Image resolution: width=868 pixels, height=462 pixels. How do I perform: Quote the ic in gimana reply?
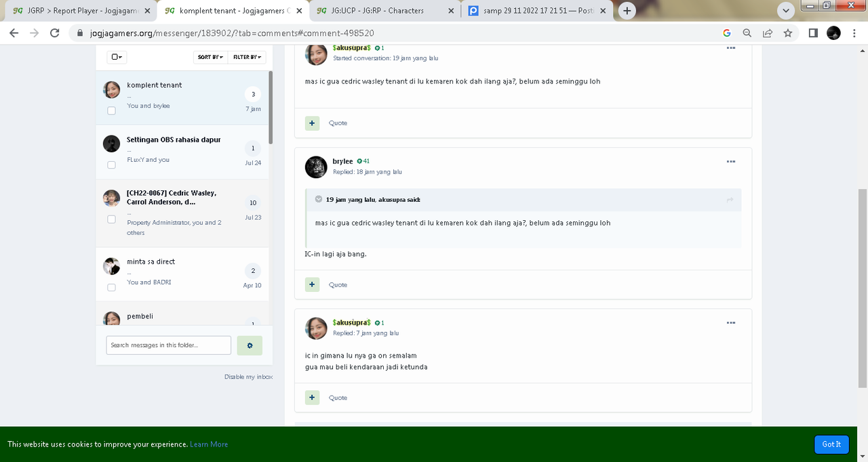coord(338,398)
